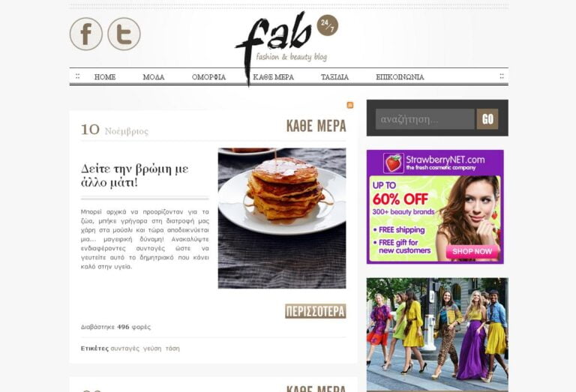Screen dimensions: 576x392
Task: Navigate to the ΤΑΞΙΔΙΑ section
Action: point(334,77)
